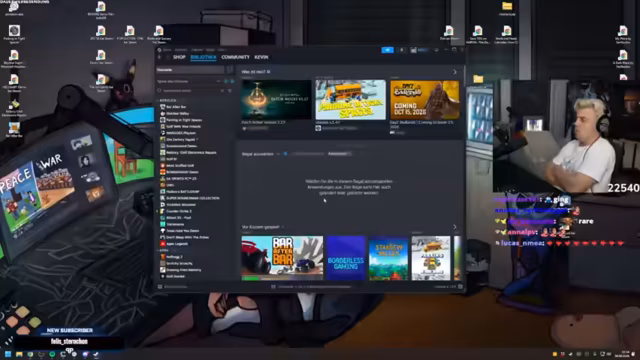
Task: Open the blue Steam announcements button
Action: click(387, 50)
